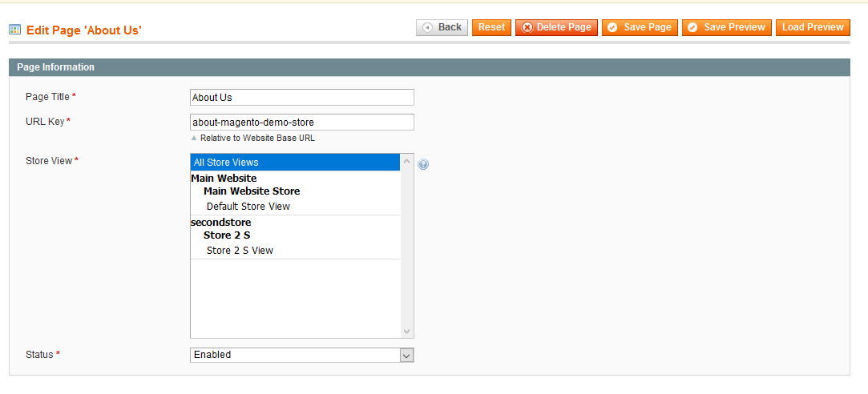Click the URL Key input field
This screenshot has width=868, height=394.
(x=302, y=122)
